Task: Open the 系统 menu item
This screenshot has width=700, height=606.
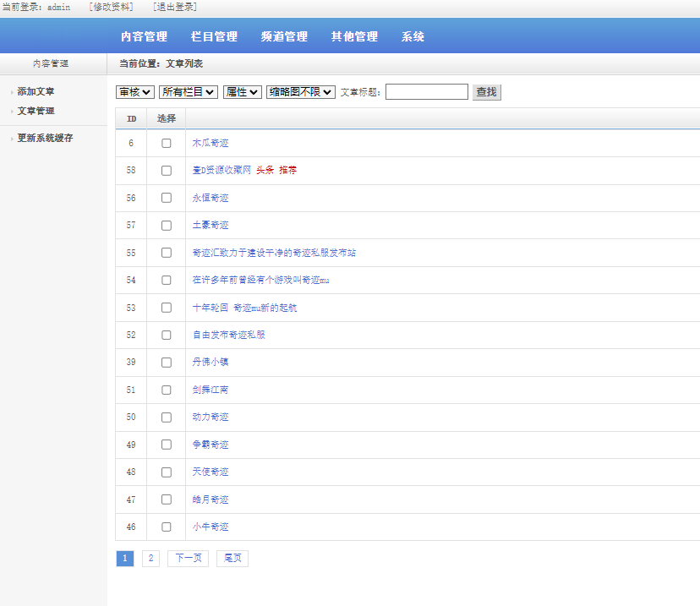Action: [413, 37]
